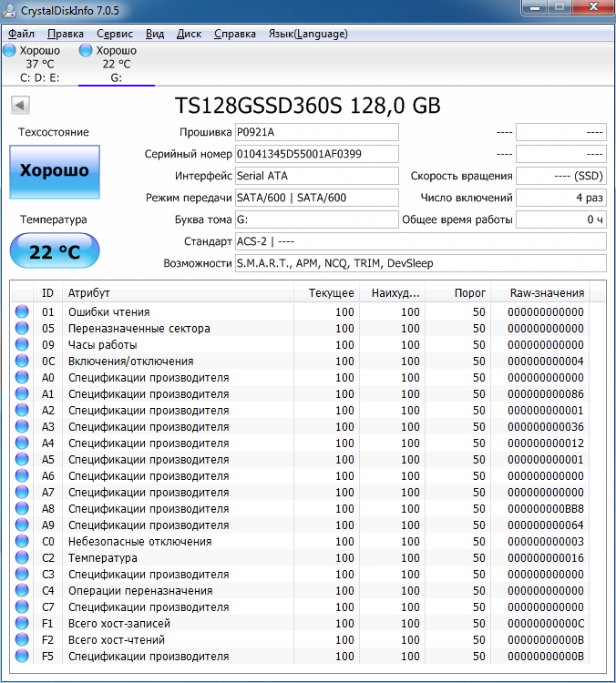Select the Всего хост-записей attribute text
The width and height of the screenshot is (616, 683).
click(x=119, y=623)
